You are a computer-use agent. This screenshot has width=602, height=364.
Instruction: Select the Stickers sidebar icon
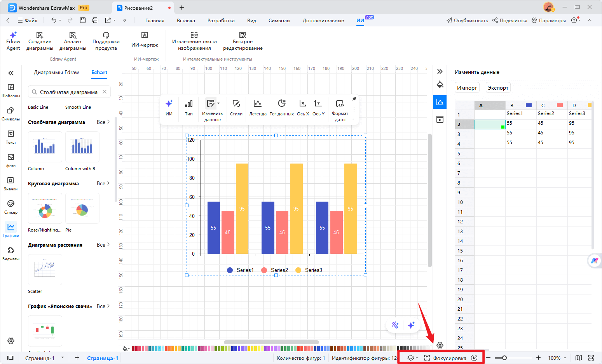11,207
